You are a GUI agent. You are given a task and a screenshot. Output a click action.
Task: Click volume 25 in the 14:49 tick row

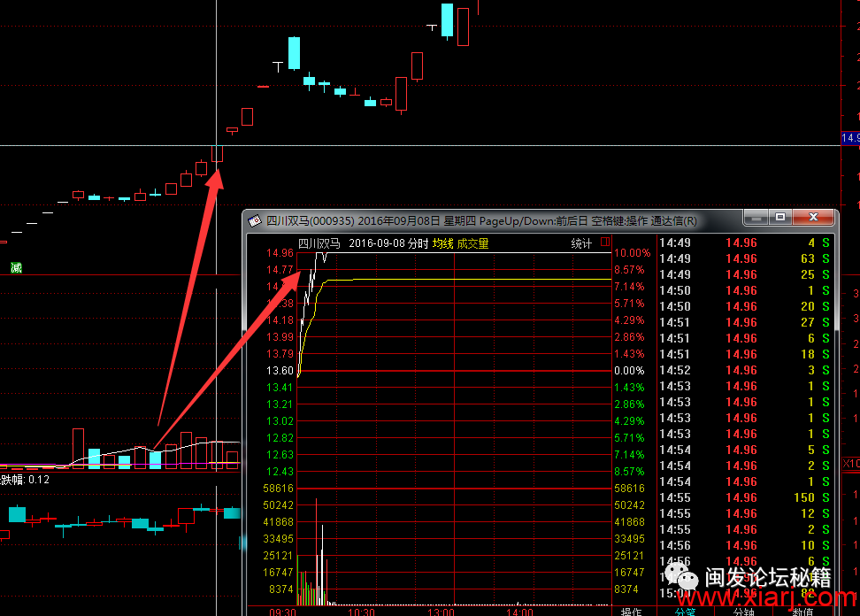click(808, 274)
